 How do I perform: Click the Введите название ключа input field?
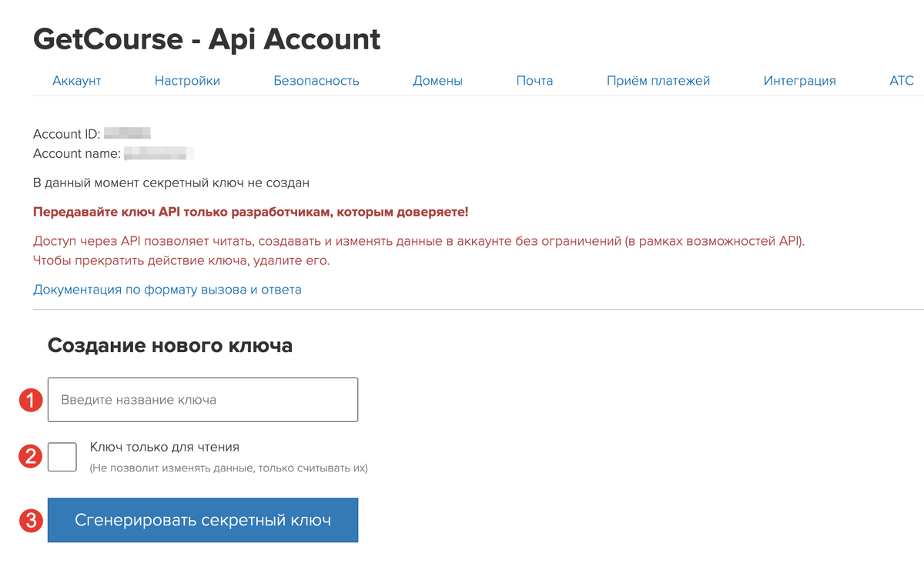203,399
